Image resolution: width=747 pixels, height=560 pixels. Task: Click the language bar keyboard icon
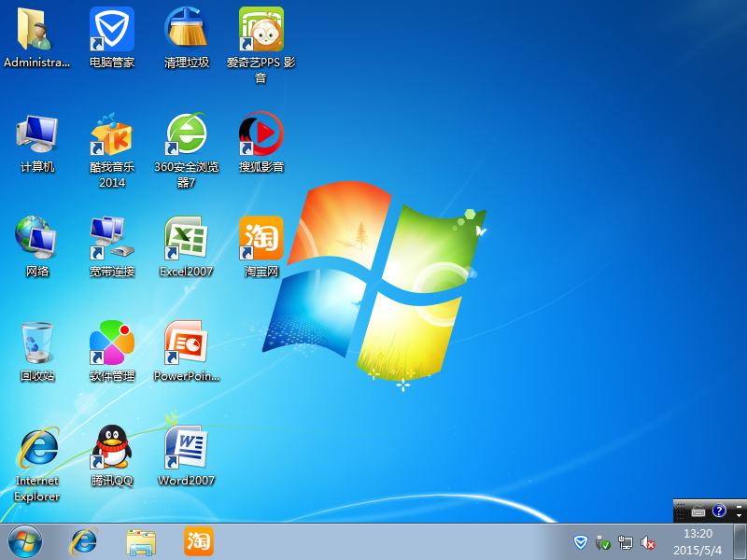point(698,511)
